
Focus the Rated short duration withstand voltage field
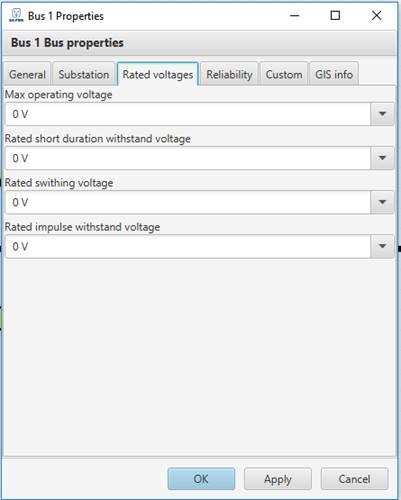coord(188,158)
